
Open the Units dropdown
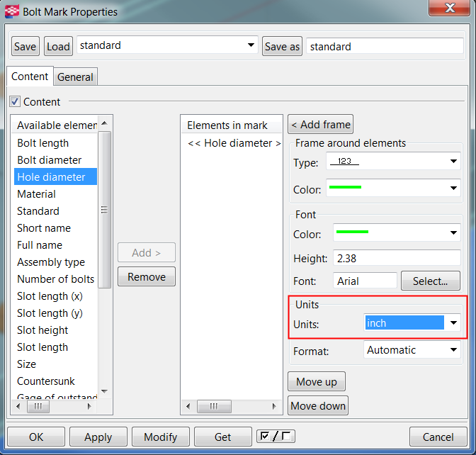[453, 323]
